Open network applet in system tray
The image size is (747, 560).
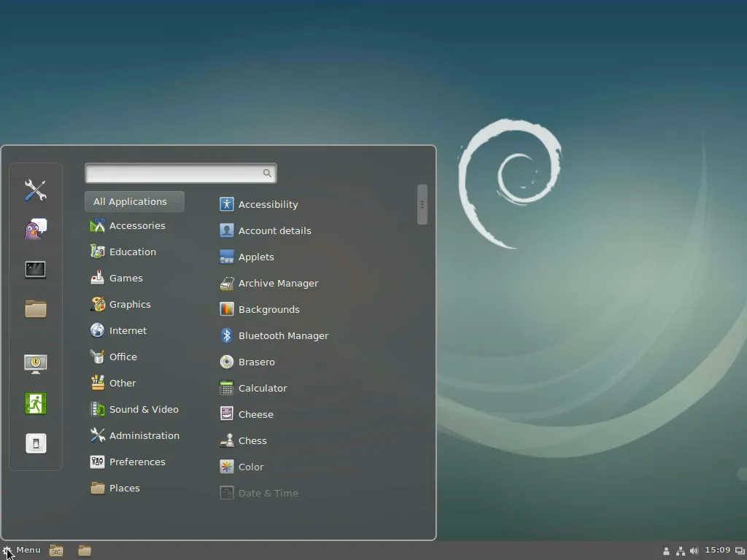[x=681, y=551]
